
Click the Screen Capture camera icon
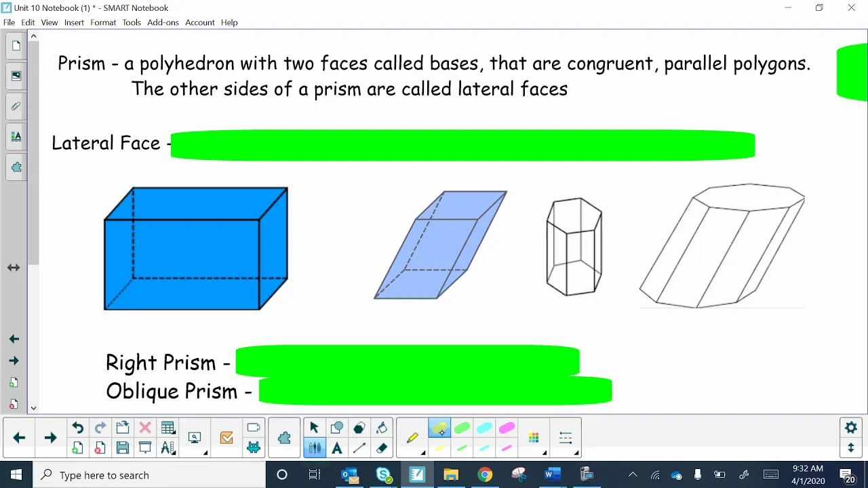(254, 428)
